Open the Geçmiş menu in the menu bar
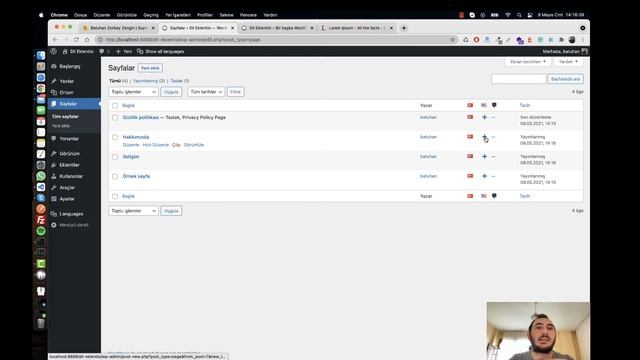Viewport: 640px width, 360px height. click(x=151, y=15)
